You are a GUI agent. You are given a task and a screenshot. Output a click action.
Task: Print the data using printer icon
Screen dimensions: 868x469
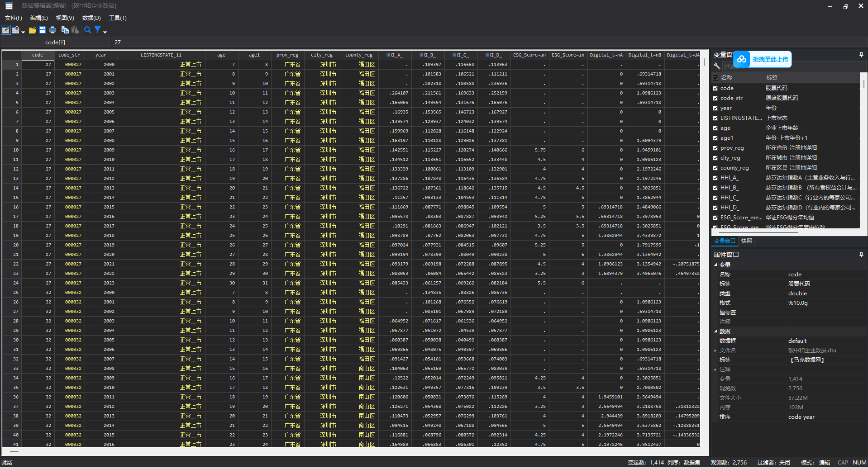[x=52, y=30]
